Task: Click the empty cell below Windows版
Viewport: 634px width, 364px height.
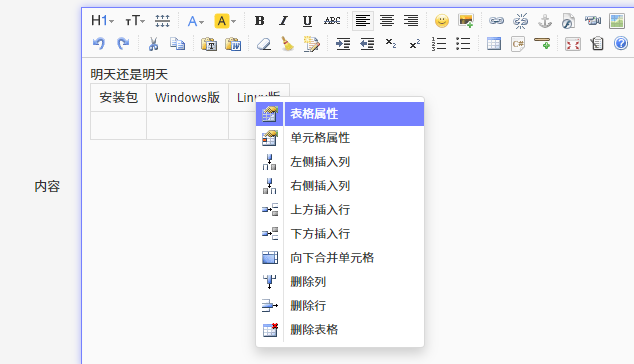Action: point(187,126)
